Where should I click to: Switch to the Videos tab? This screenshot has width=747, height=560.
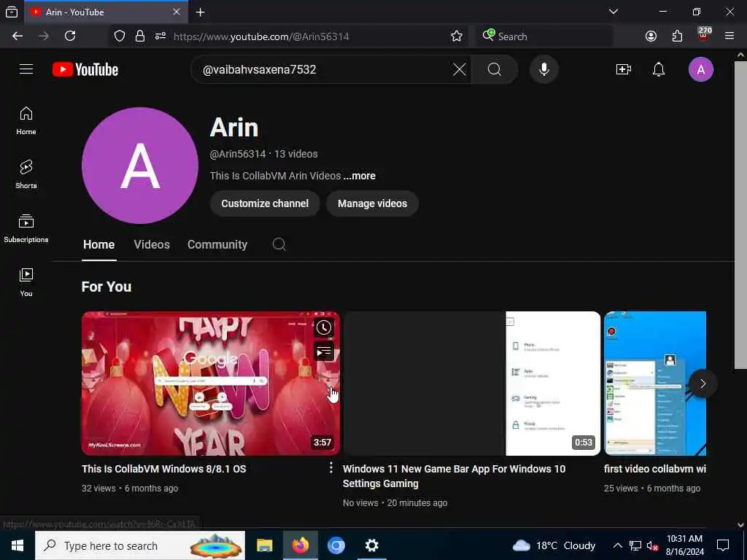point(152,244)
